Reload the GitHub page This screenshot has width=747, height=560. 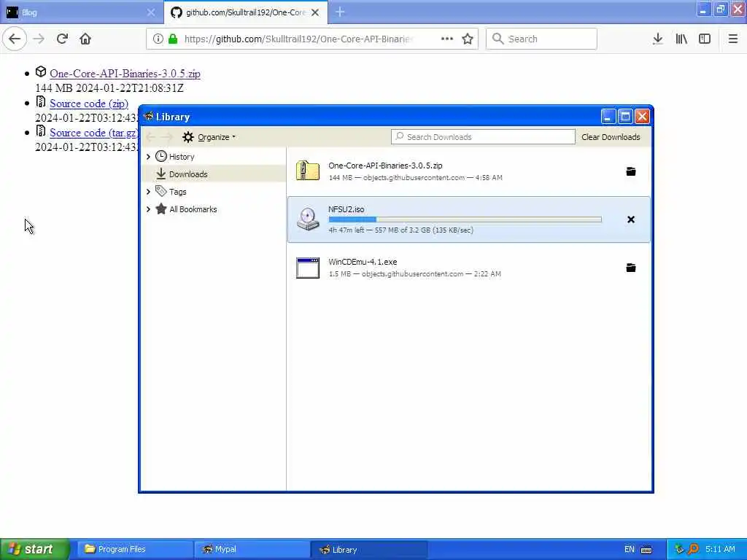pos(62,39)
